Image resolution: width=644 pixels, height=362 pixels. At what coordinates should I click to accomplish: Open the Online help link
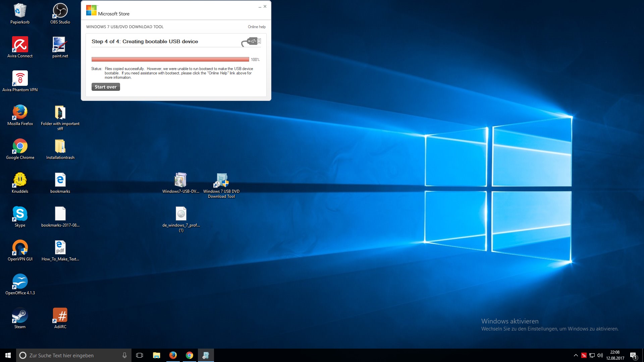click(257, 27)
